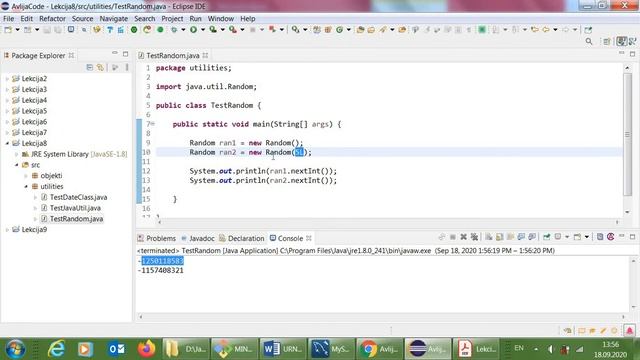Expand the Lekcija9 project
The height and width of the screenshot is (360, 640).
click(x=7, y=230)
